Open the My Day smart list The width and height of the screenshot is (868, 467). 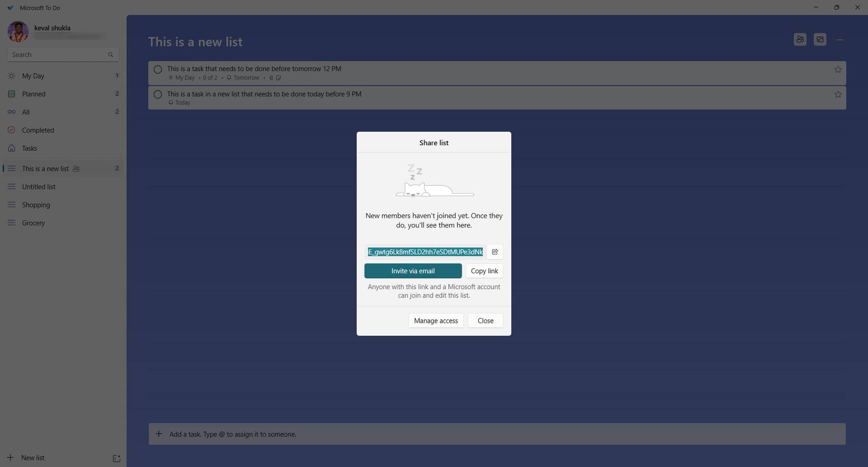(x=33, y=76)
